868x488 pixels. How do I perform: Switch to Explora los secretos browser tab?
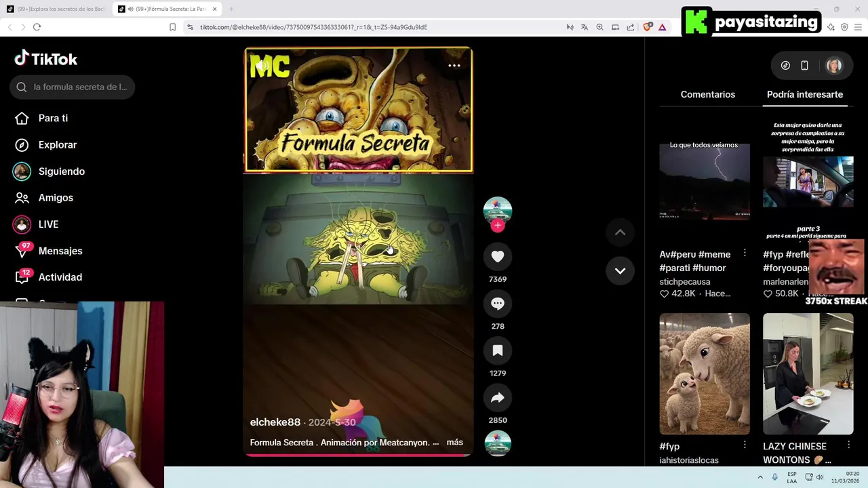click(56, 9)
